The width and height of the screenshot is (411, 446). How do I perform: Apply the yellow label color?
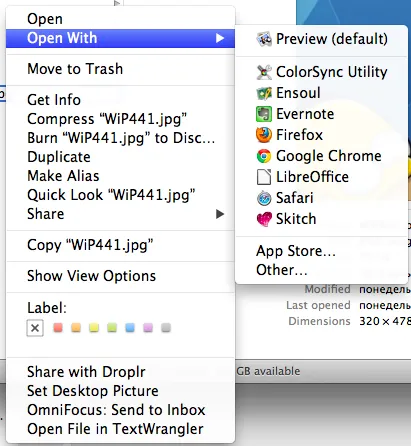(94, 328)
